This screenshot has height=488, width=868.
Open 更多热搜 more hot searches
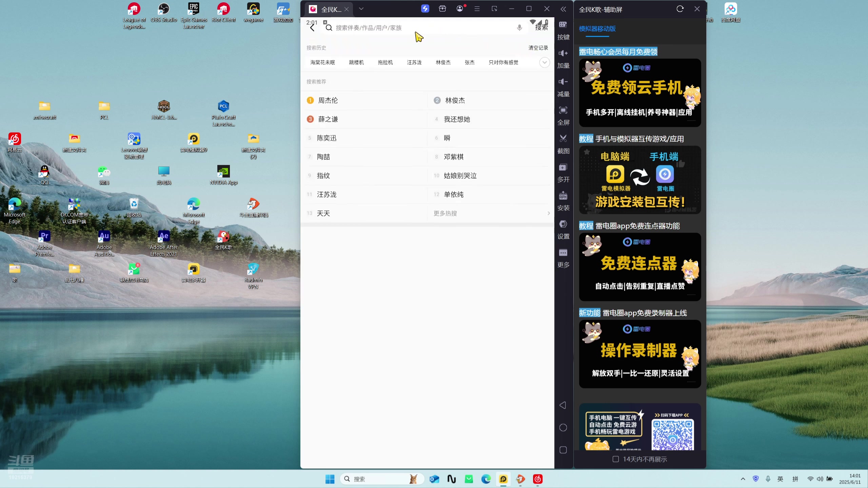(x=491, y=213)
